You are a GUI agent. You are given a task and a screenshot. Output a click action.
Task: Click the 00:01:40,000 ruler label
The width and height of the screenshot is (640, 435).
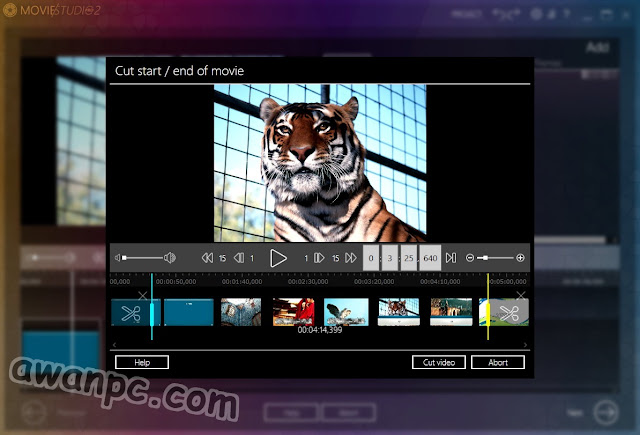242,282
